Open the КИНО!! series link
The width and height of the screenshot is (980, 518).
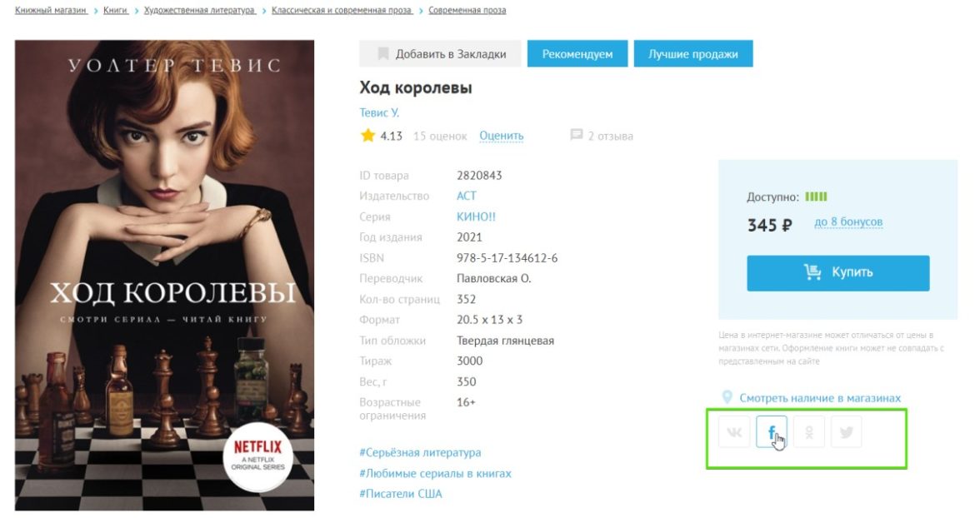[x=477, y=217]
